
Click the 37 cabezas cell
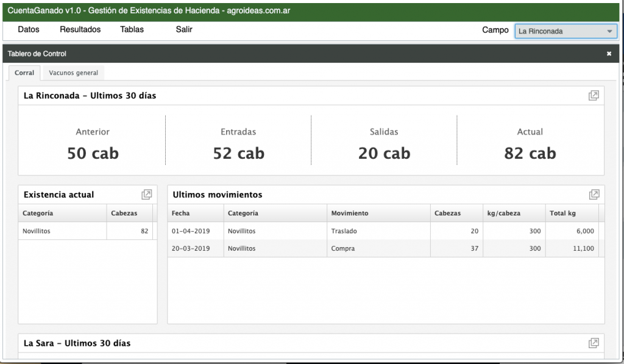tap(456, 248)
